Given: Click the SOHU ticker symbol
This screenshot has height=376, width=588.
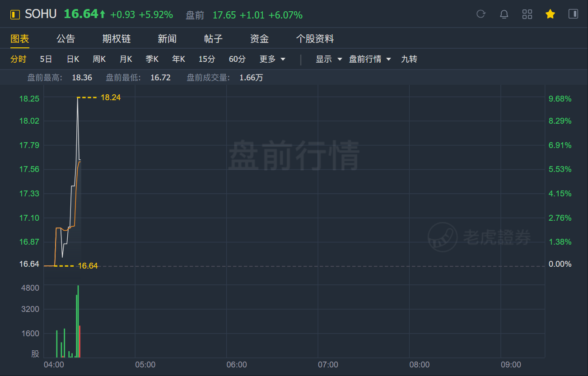Looking at the screenshot, I should pos(41,14).
